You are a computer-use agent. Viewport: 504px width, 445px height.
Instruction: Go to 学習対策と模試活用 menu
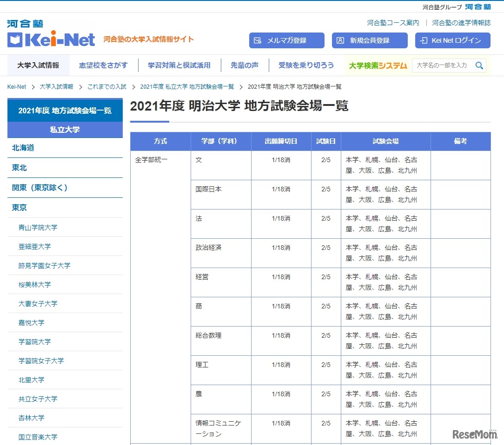179,65
